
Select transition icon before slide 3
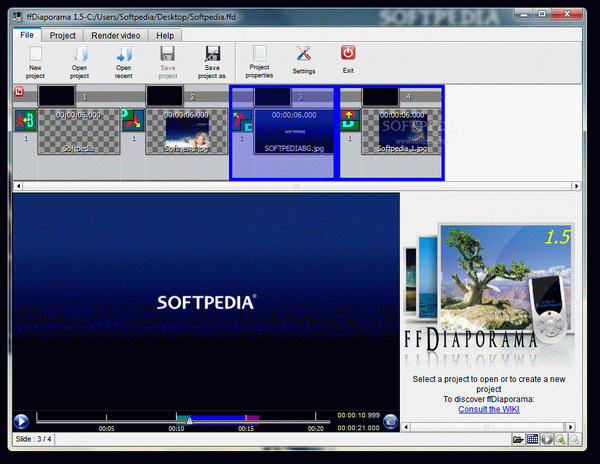(x=243, y=120)
